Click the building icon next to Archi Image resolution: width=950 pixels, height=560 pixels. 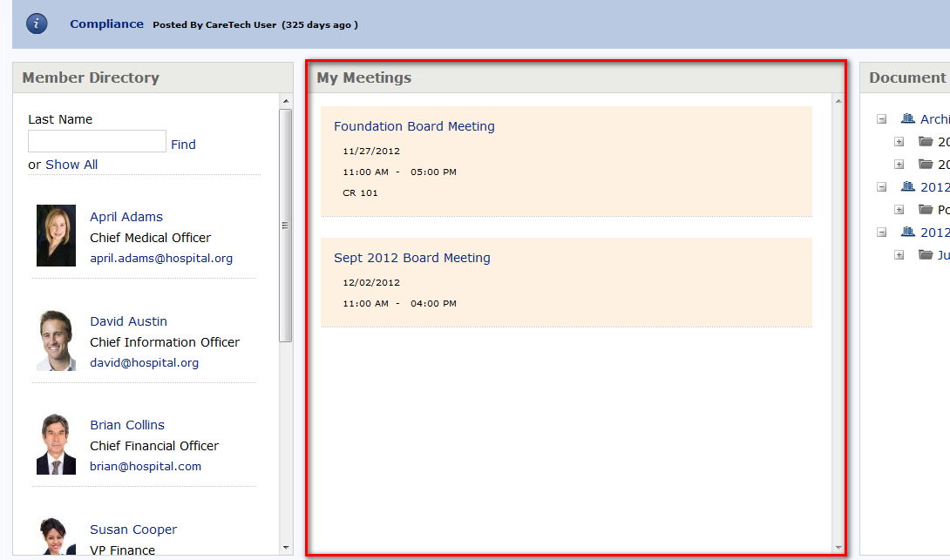[x=908, y=119]
